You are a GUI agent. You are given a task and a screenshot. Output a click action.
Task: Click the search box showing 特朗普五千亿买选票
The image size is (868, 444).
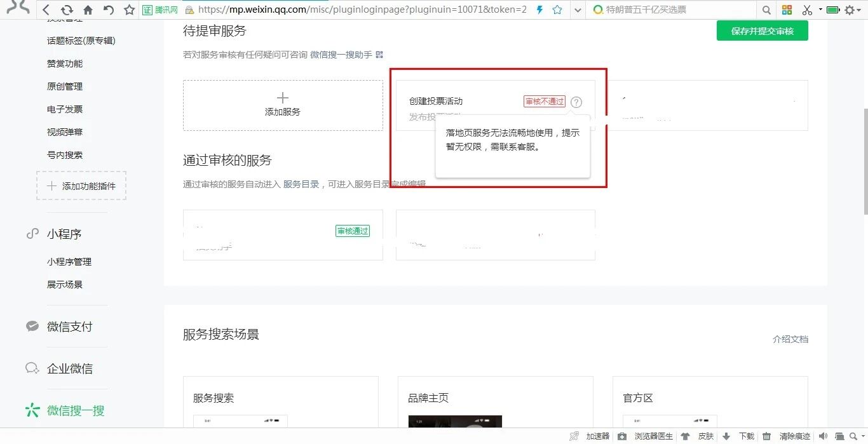[672, 10]
